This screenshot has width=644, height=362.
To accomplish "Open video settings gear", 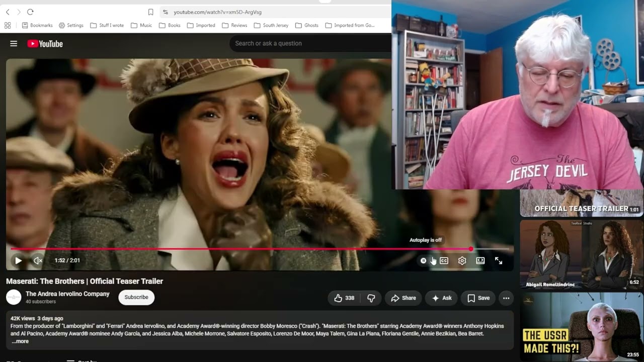I will tap(462, 260).
